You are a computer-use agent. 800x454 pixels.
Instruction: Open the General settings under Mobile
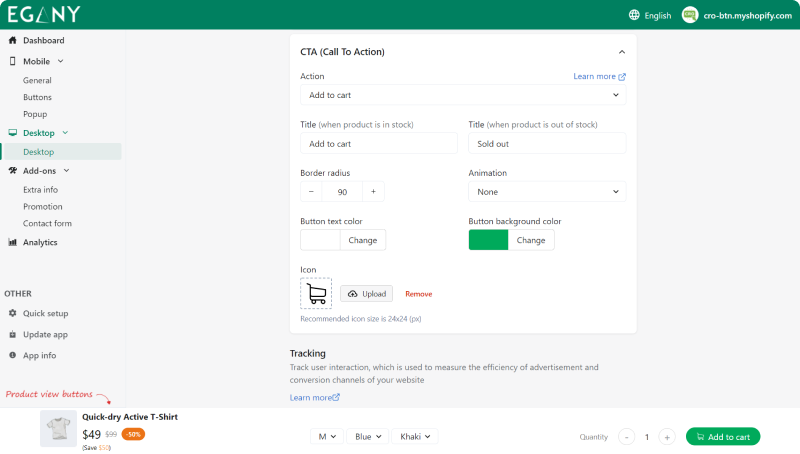tap(37, 80)
